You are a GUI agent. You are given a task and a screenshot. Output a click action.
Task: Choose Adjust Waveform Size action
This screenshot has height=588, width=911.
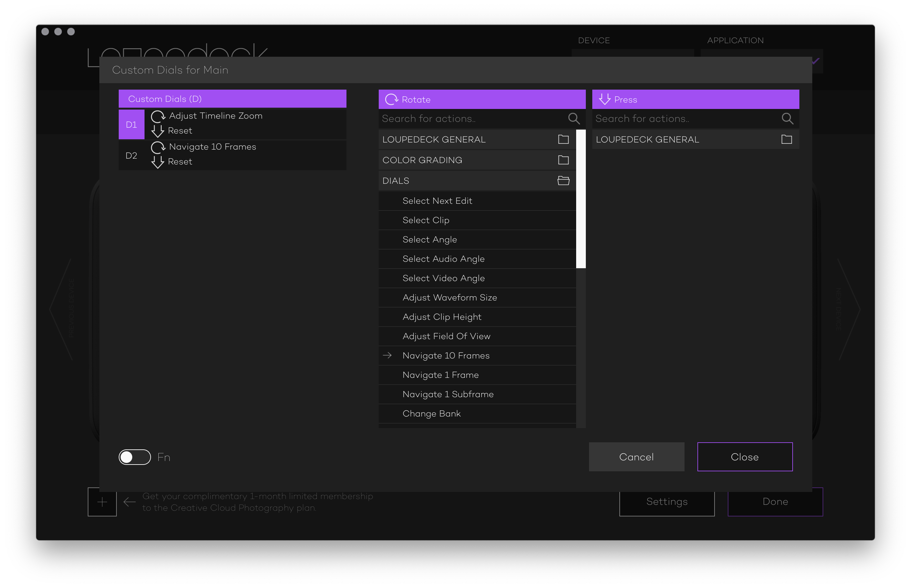[450, 298]
